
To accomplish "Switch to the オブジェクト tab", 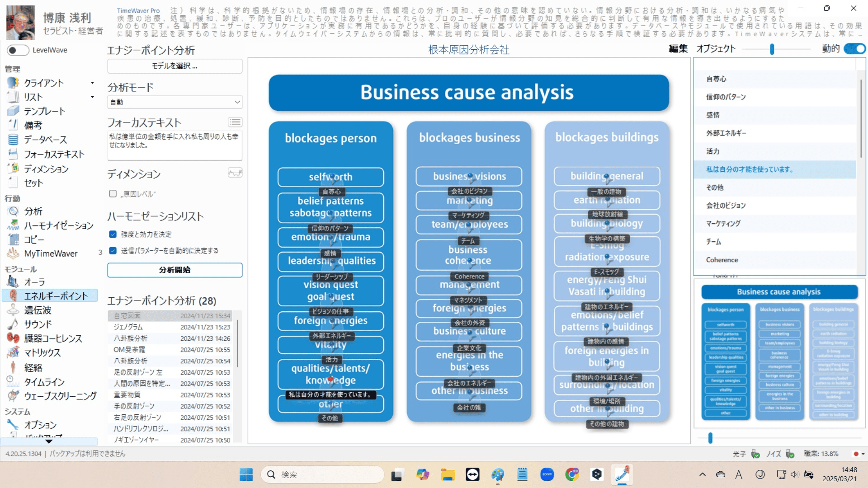I will pos(716,49).
